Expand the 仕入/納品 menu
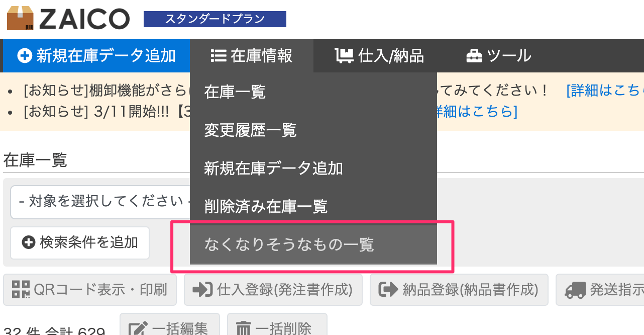This screenshot has height=335, width=644. coord(379,56)
